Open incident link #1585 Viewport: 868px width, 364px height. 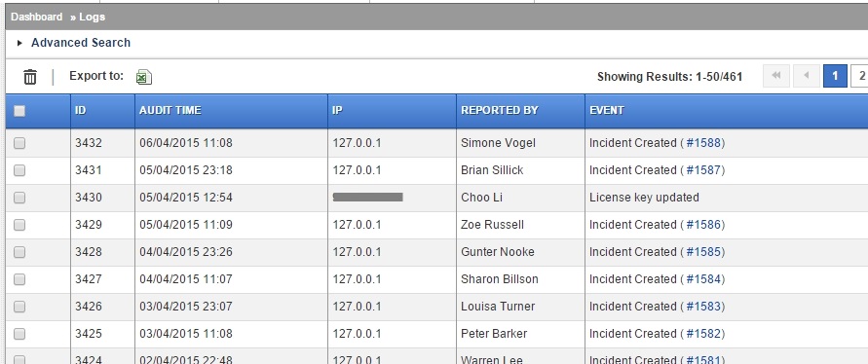coord(703,252)
